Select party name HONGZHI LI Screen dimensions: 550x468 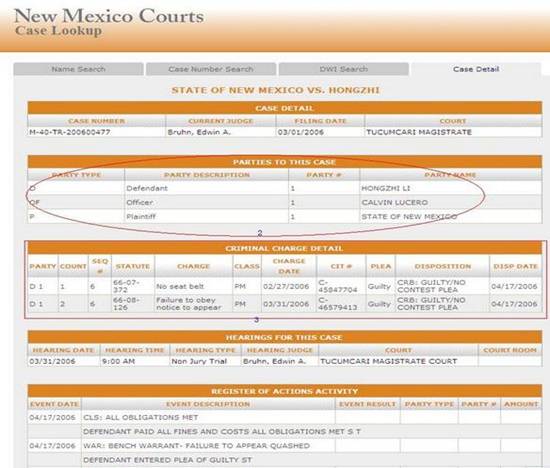point(385,188)
